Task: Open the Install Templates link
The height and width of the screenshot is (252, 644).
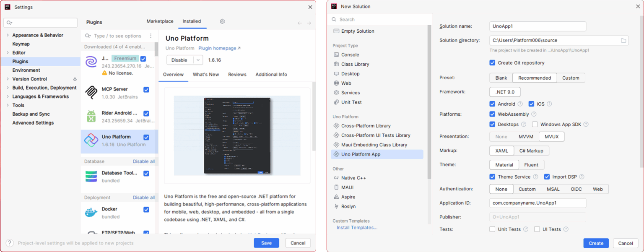Action: point(357,228)
